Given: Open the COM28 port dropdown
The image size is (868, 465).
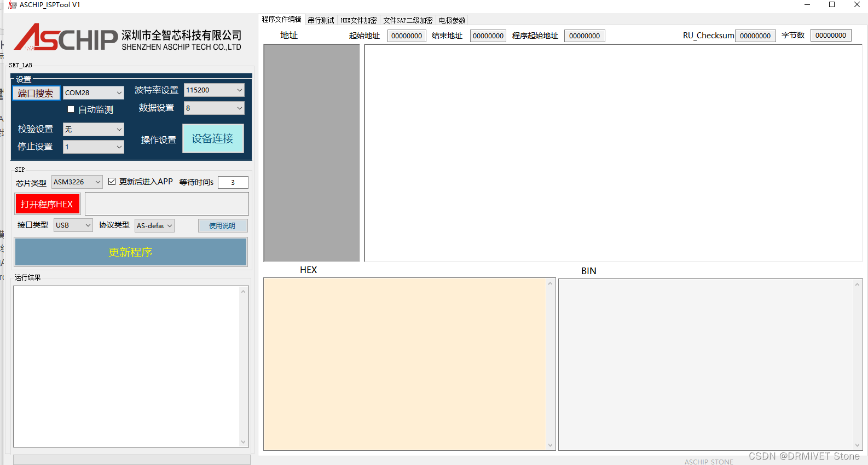Looking at the screenshot, I should (94, 93).
